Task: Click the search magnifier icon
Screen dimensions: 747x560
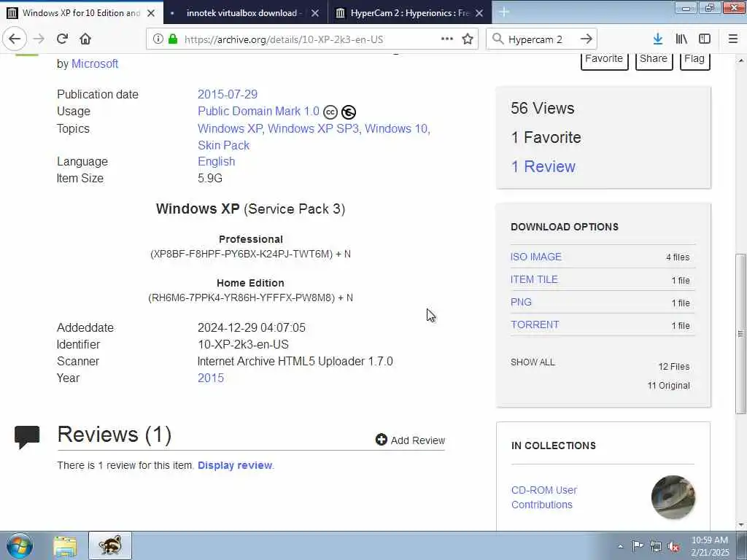Action: (498, 39)
